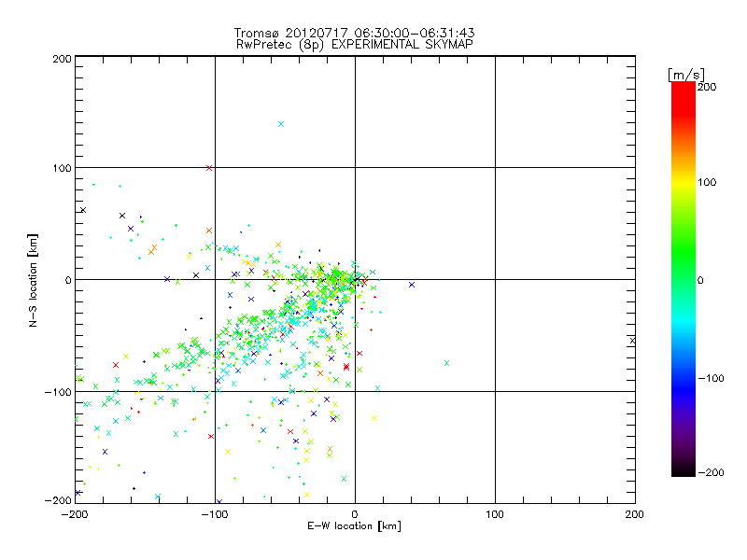Screen dimensions: 747x560
Task: Click the 'E-W location [km]' axis label
Action: [355, 526]
